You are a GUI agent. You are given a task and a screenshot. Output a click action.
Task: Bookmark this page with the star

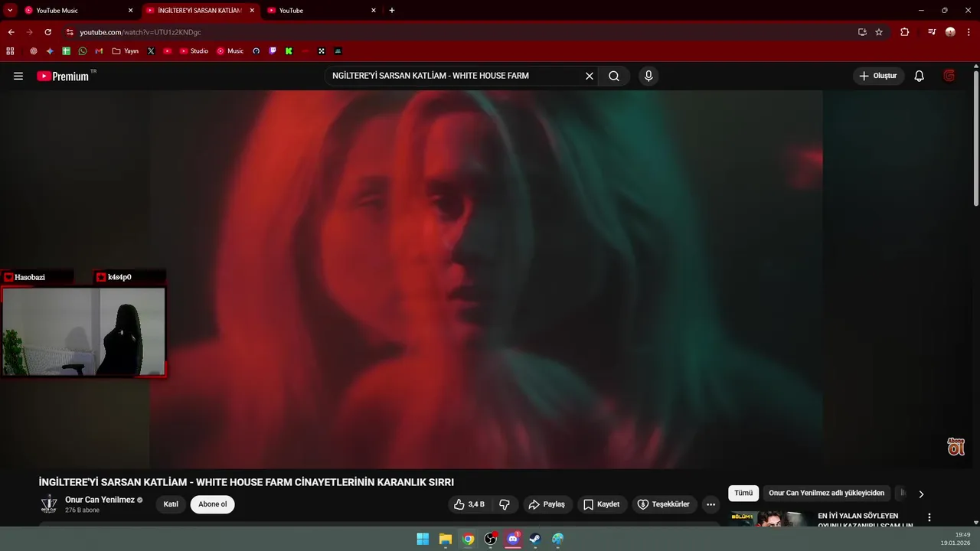[879, 32]
